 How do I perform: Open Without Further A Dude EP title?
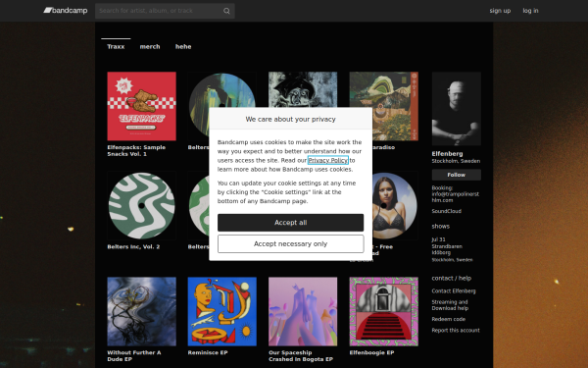coord(134,355)
